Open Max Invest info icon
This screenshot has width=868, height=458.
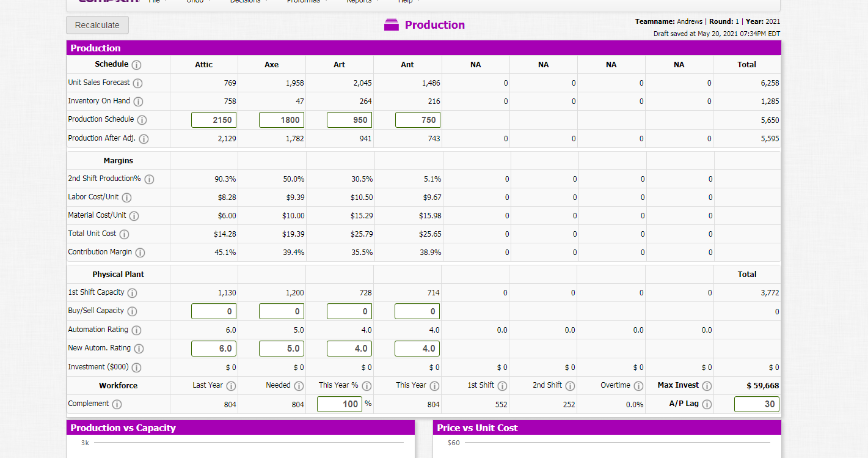click(x=707, y=386)
